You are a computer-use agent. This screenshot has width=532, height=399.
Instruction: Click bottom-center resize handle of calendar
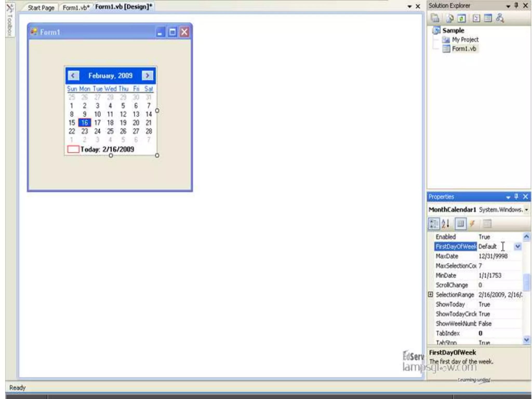pos(111,155)
